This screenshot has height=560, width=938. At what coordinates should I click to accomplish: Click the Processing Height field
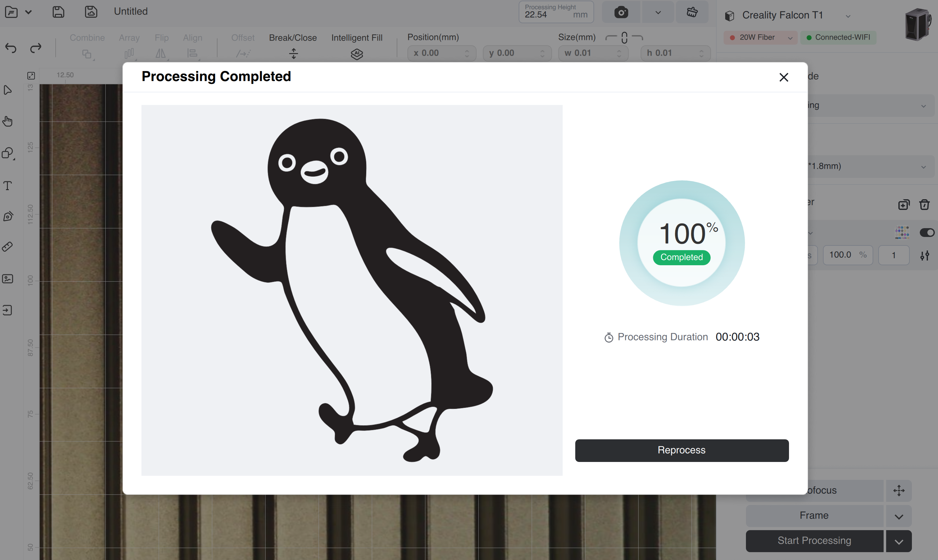(556, 12)
